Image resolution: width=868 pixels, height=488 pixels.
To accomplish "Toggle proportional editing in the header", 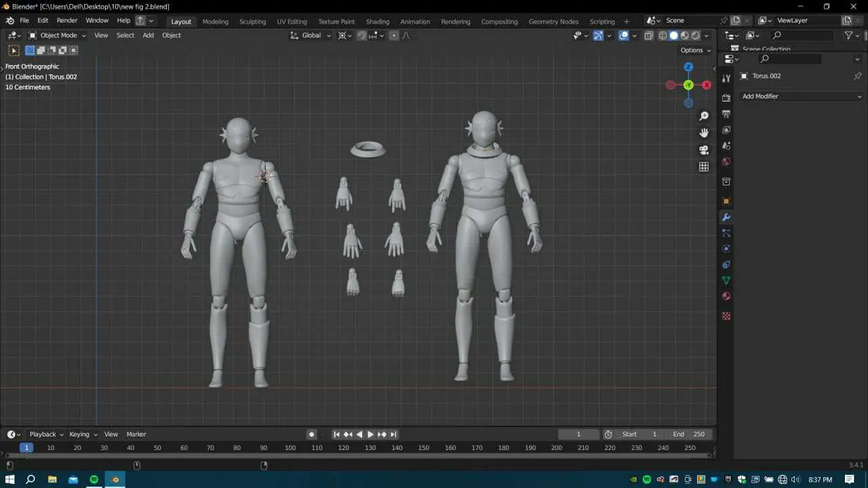I will point(394,35).
